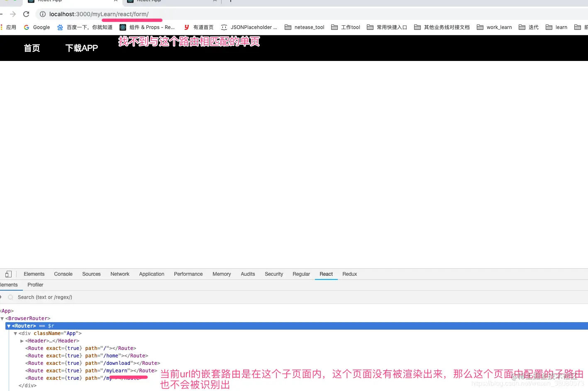The height and width of the screenshot is (391, 588).
Task: Select the closing </div> line
Action: click(x=27, y=386)
